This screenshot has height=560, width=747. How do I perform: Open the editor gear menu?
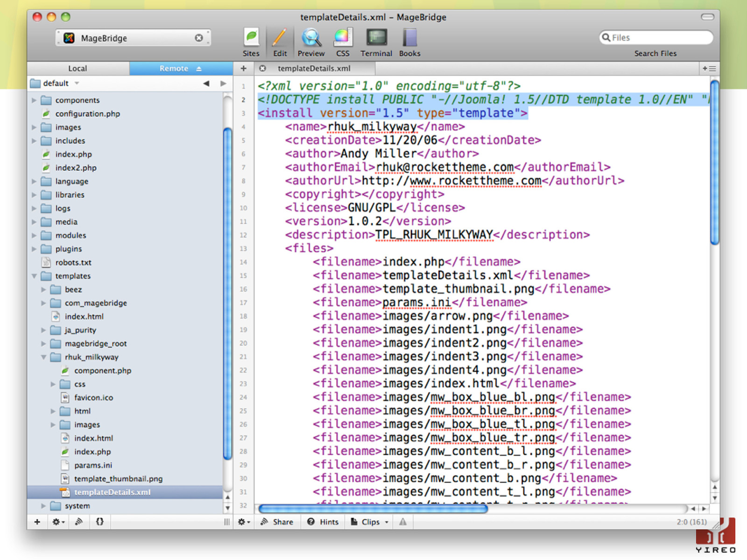[x=244, y=522]
